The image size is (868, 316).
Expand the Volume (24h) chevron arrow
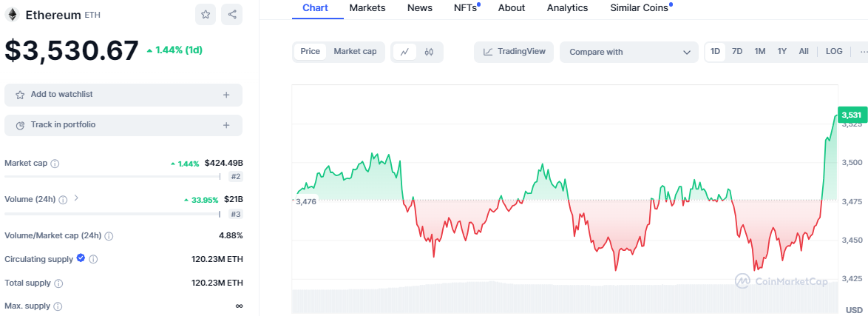click(x=76, y=198)
